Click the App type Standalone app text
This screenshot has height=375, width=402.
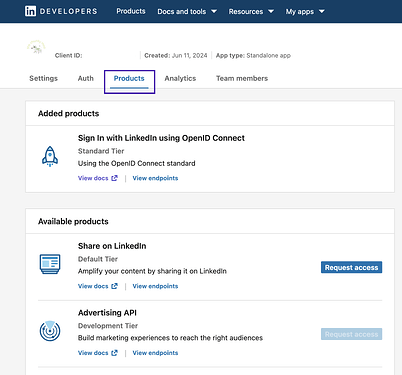coord(253,55)
